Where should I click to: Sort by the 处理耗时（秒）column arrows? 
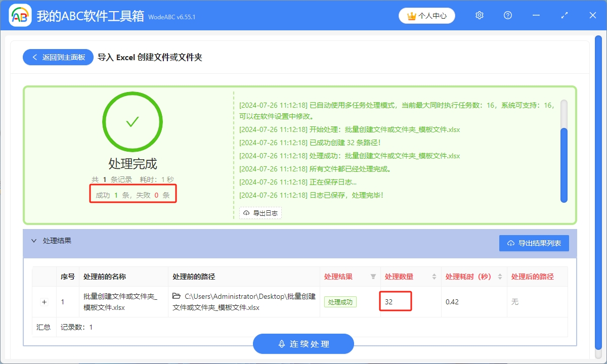point(500,277)
